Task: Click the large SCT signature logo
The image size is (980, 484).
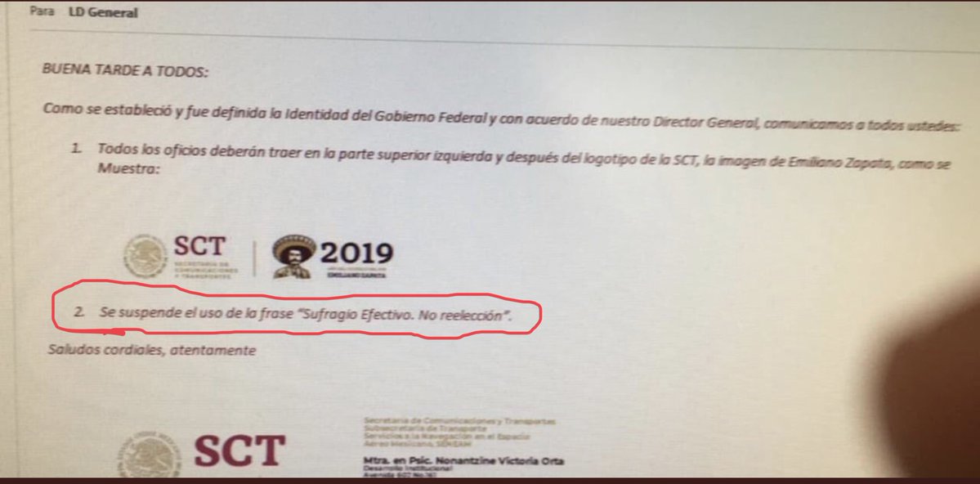Action: click(240, 451)
